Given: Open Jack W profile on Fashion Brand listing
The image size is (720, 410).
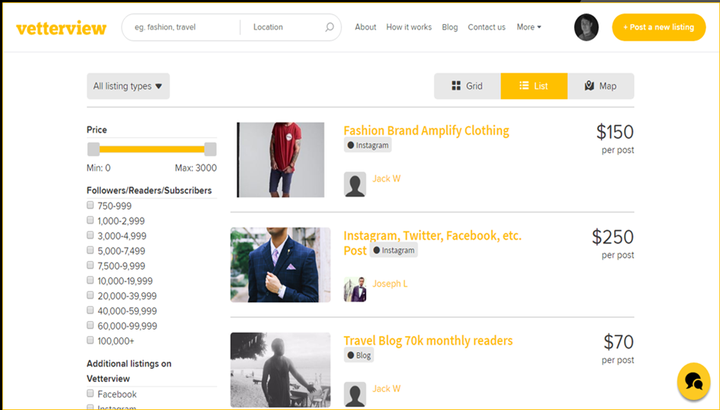Looking at the screenshot, I should (386, 178).
